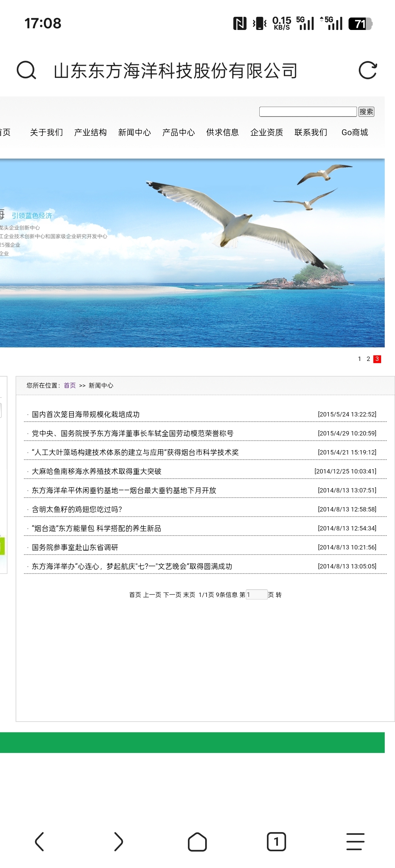Viewport: 395px width, 868px height.
Task: Open article 大麻哈鱼南移海水养殖技术取得重大突破
Action: coord(97,471)
